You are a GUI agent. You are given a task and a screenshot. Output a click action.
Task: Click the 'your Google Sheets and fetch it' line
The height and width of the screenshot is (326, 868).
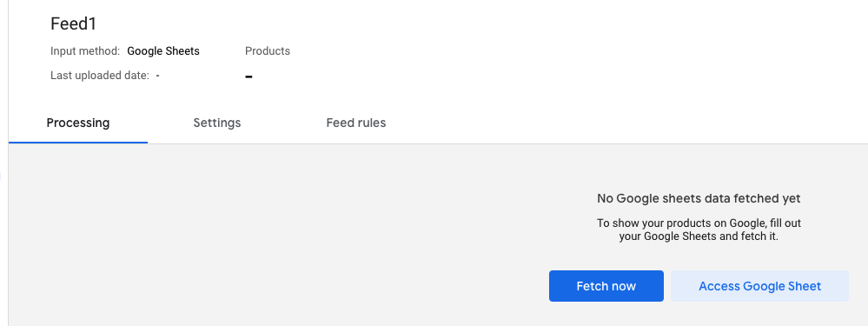699,236
